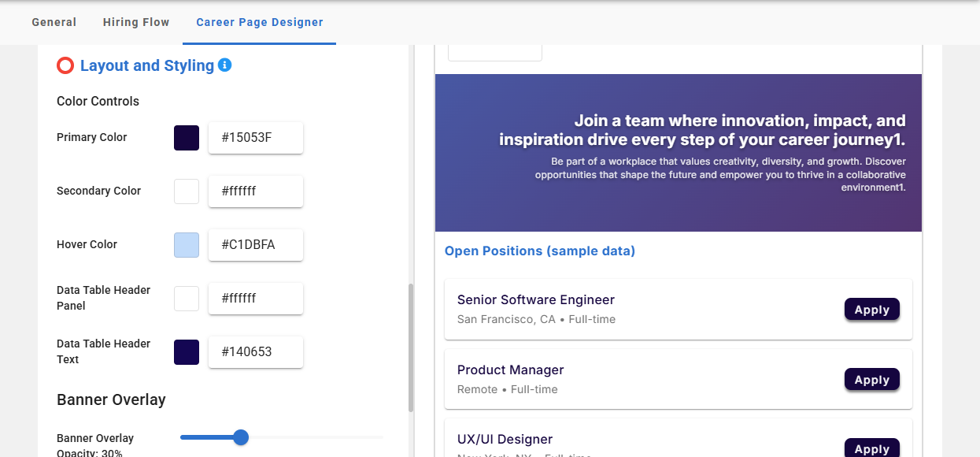
Task: Click the settings panel vertical scrollbar
Action: (411, 347)
